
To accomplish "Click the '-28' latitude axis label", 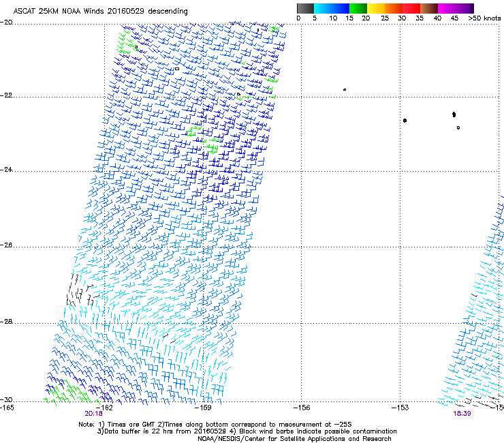I will [x=6, y=322].
